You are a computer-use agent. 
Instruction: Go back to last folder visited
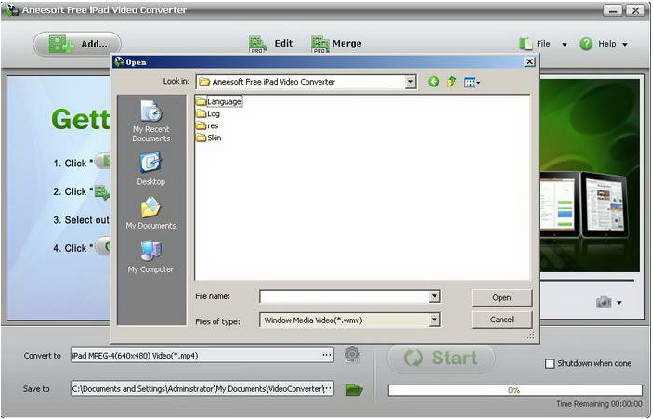[x=433, y=82]
